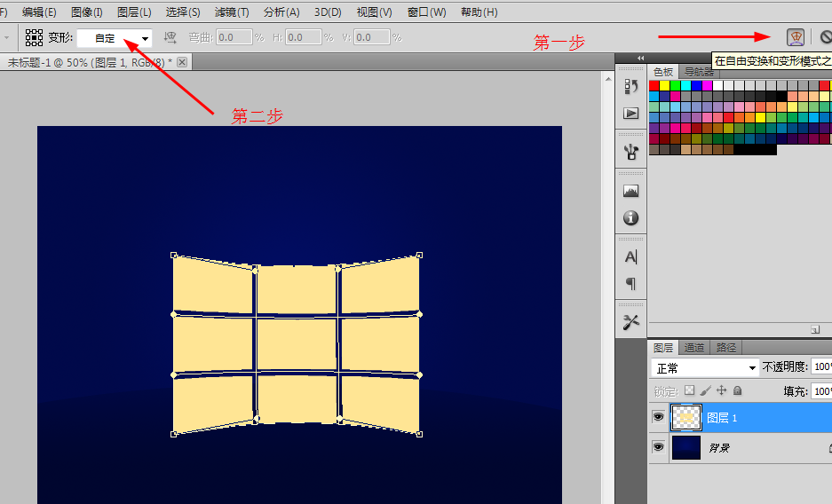Viewport: 832px width, 504px height.
Task: Toggle lock transparent pixels
Action: [689, 390]
